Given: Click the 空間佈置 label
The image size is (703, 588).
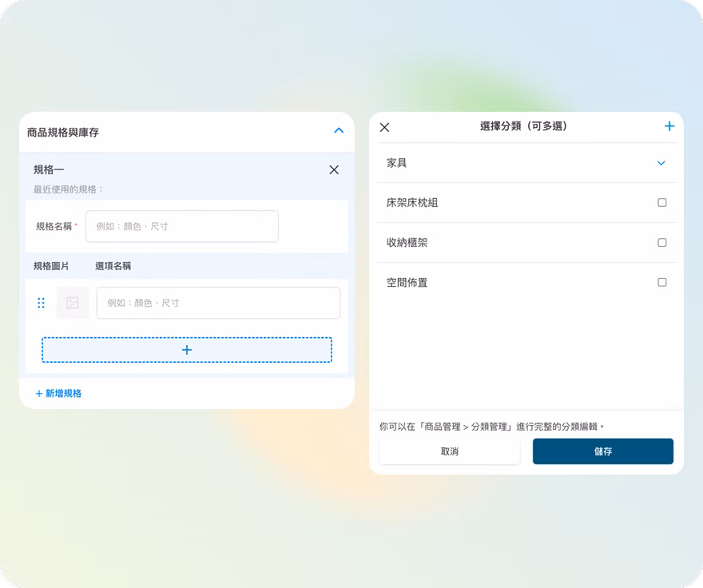Looking at the screenshot, I should [x=407, y=283].
